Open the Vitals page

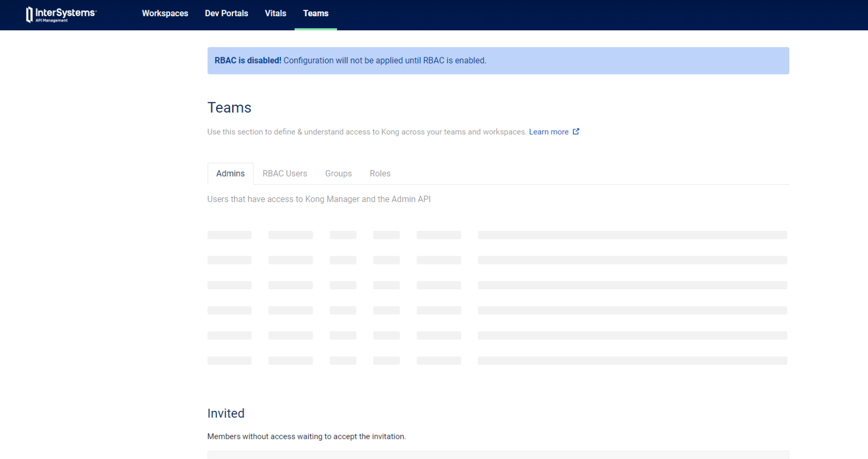coord(275,14)
